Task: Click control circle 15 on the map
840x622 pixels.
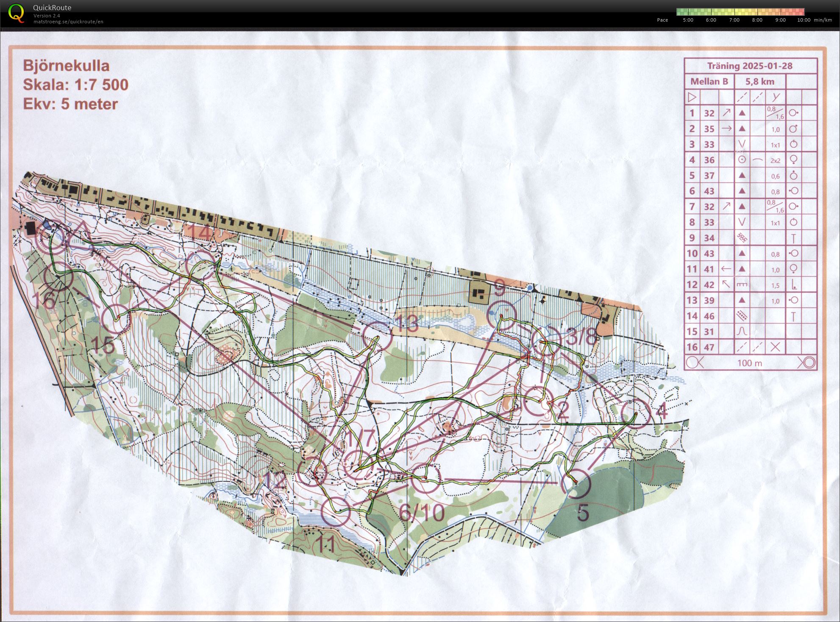Action: coord(116,319)
